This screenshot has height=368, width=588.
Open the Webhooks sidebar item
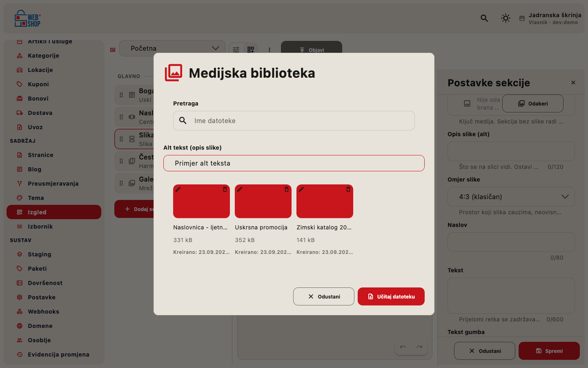54,312
